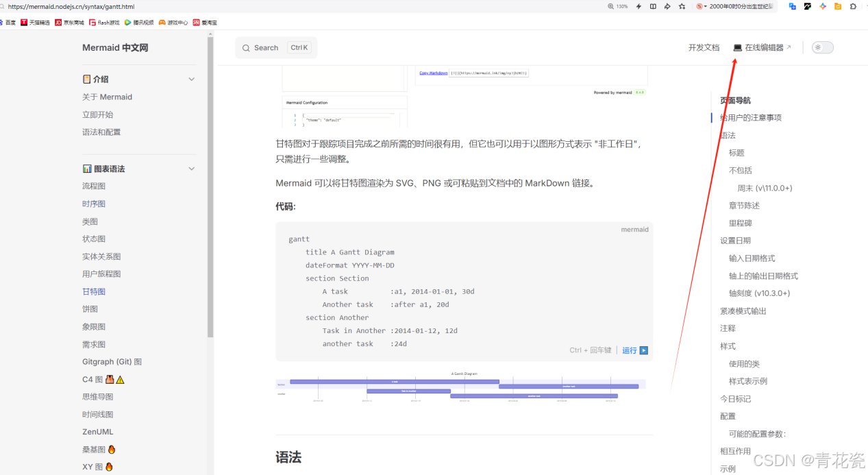Image resolution: width=868 pixels, height=475 pixels.
Task: Jump to 紧凑模式输出 in page navigation
Action: [x=743, y=311]
